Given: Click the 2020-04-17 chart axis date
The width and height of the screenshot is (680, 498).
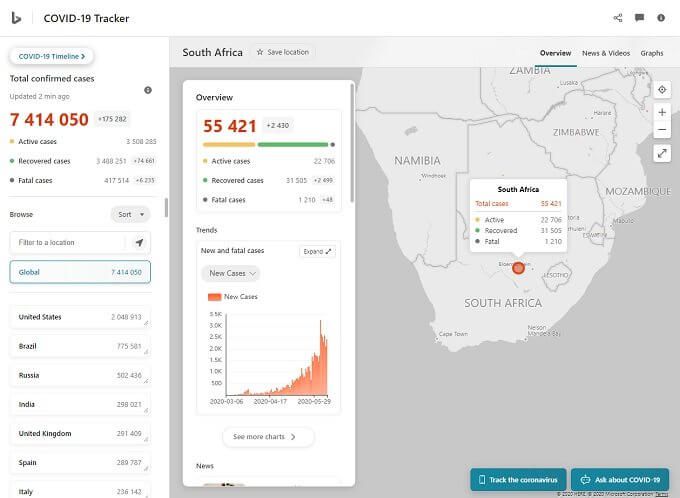Looking at the screenshot, I should point(270,402).
